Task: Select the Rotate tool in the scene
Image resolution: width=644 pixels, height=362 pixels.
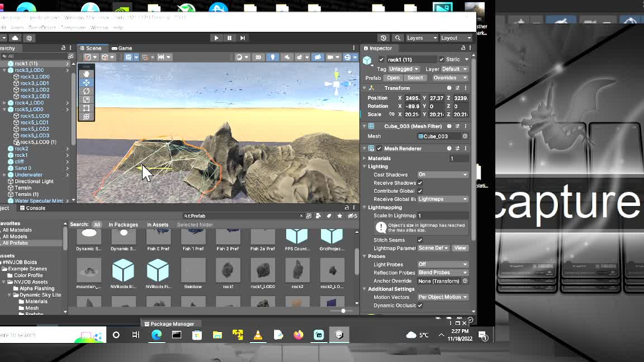Action: [86, 91]
